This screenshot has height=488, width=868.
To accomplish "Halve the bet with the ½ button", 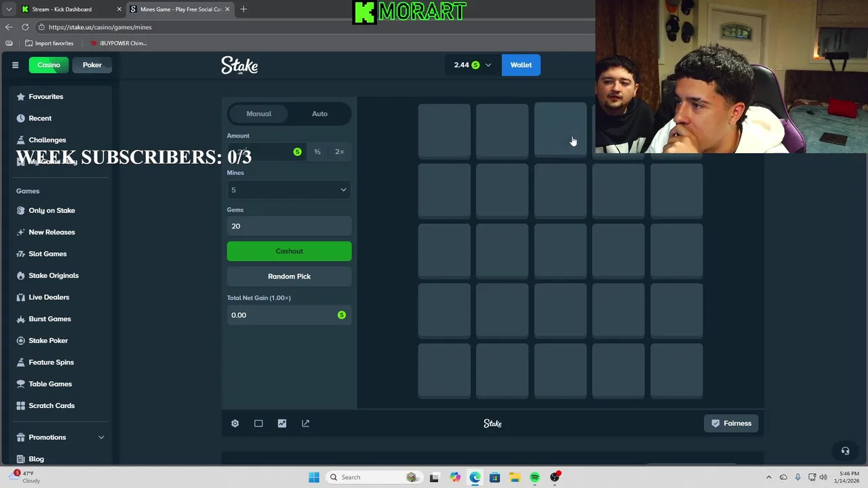I will tap(317, 152).
